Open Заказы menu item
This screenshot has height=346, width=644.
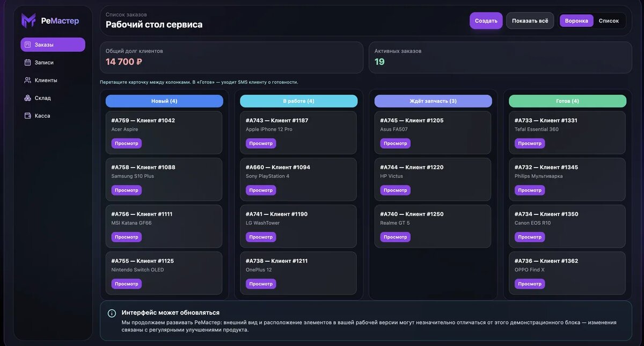pos(53,45)
